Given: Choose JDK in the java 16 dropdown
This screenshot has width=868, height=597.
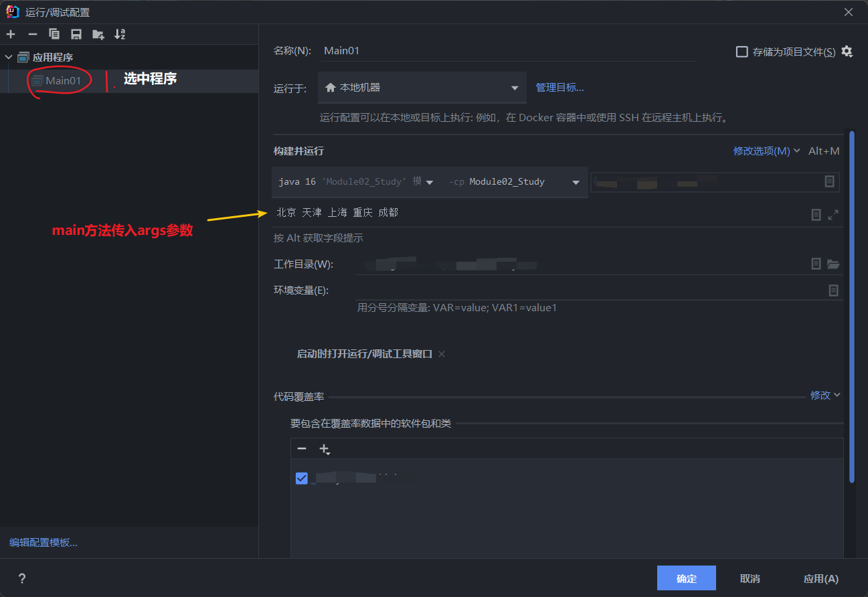Looking at the screenshot, I should click(x=356, y=182).
